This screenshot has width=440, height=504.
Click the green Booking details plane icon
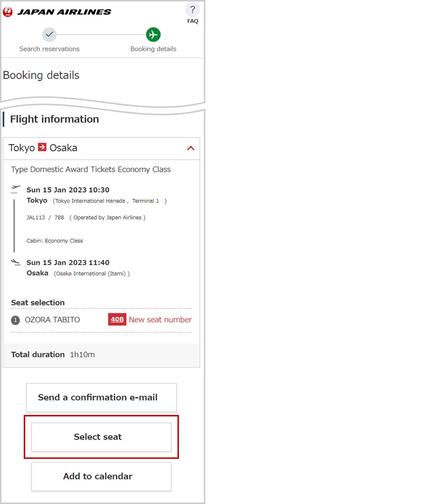click(153, 34)
